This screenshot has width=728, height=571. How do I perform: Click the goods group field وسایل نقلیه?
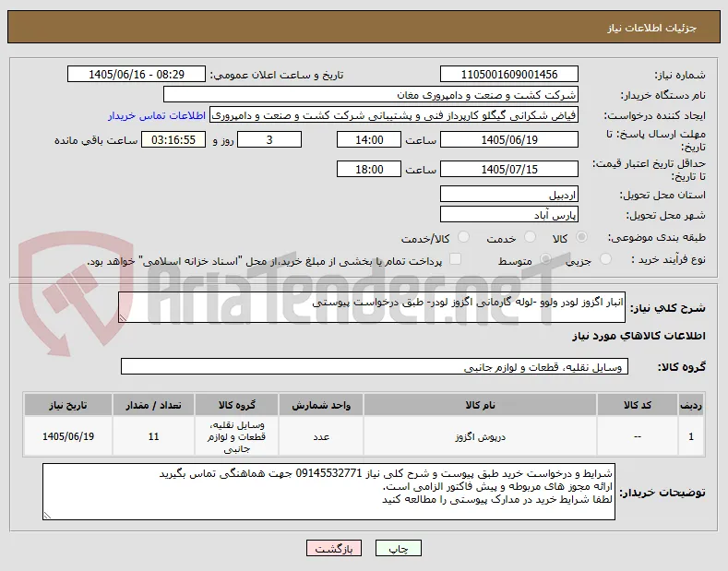pyautogui.click(x=375, y=366)
